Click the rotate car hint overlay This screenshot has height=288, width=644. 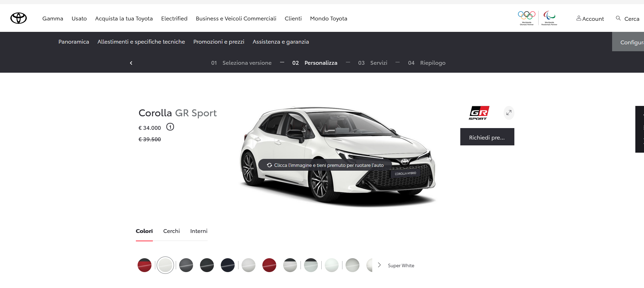click(325, 165)
